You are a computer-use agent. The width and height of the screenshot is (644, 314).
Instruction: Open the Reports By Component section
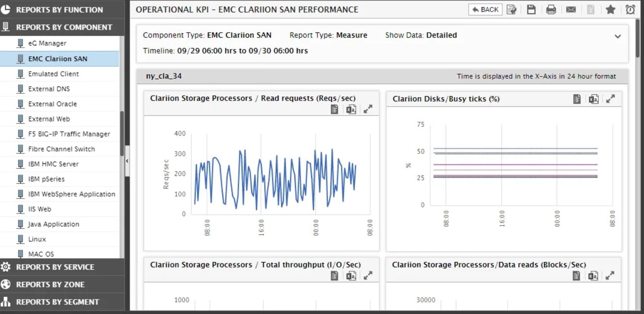pos(62,27)
